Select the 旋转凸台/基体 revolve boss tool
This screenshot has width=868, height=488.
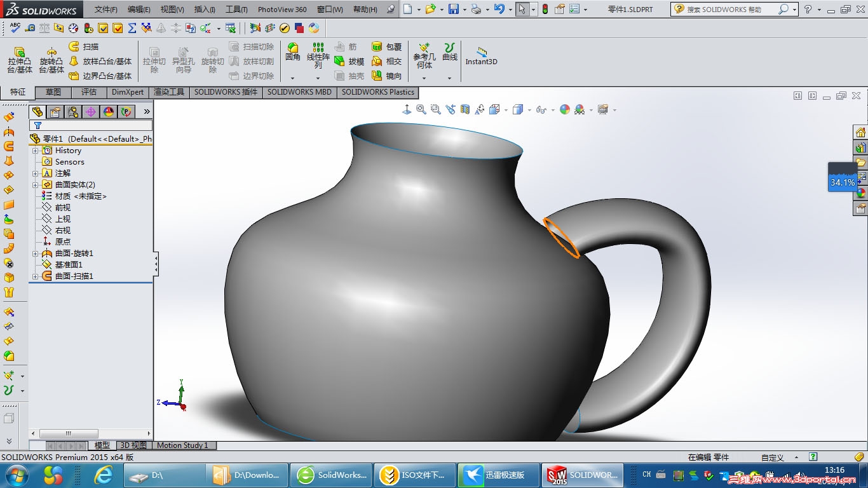point(51,60)
